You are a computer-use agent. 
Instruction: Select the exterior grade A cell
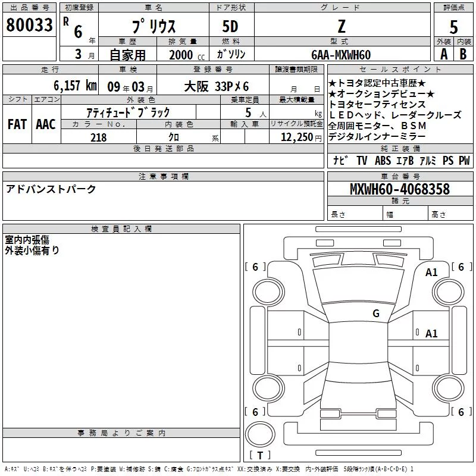point(444,54)
